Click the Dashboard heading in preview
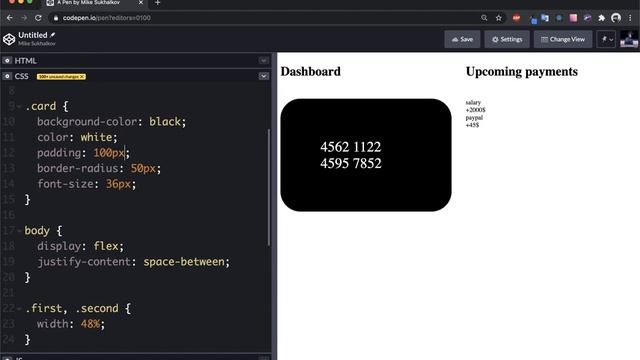 pos(311,71)
